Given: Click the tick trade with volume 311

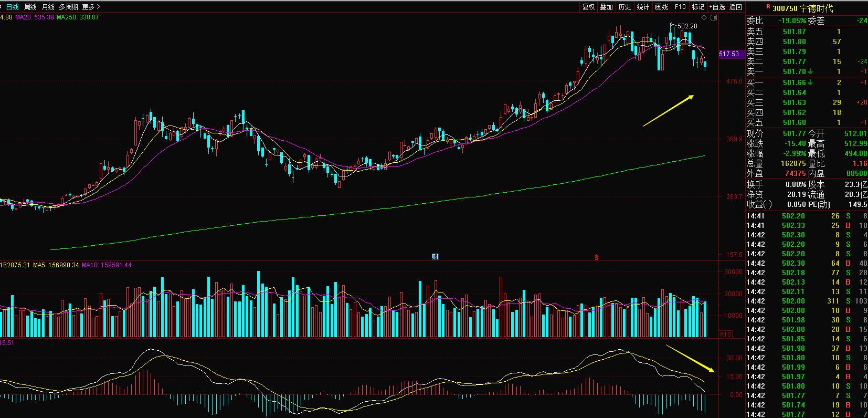Looking at the screenshot, I should [x=833, y=301].
